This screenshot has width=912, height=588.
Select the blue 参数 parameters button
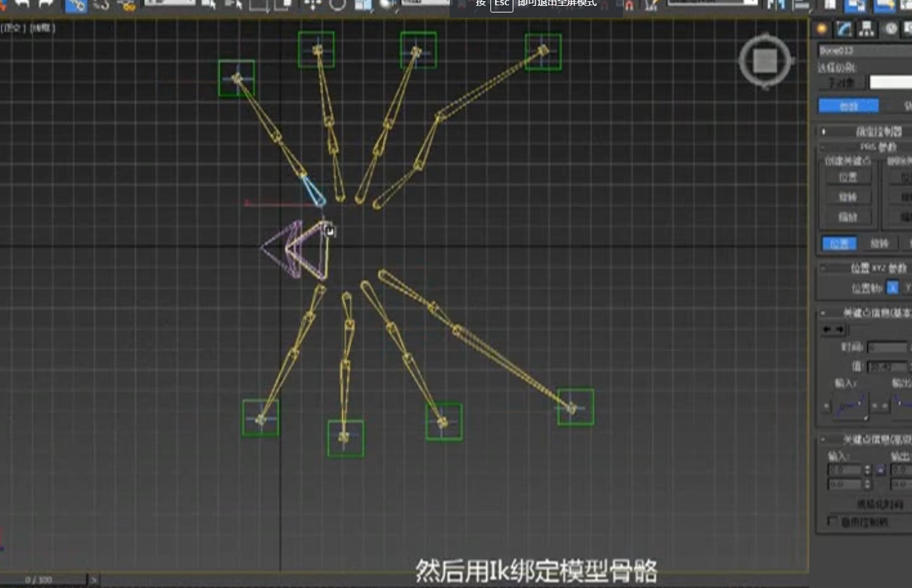point(848,106)
